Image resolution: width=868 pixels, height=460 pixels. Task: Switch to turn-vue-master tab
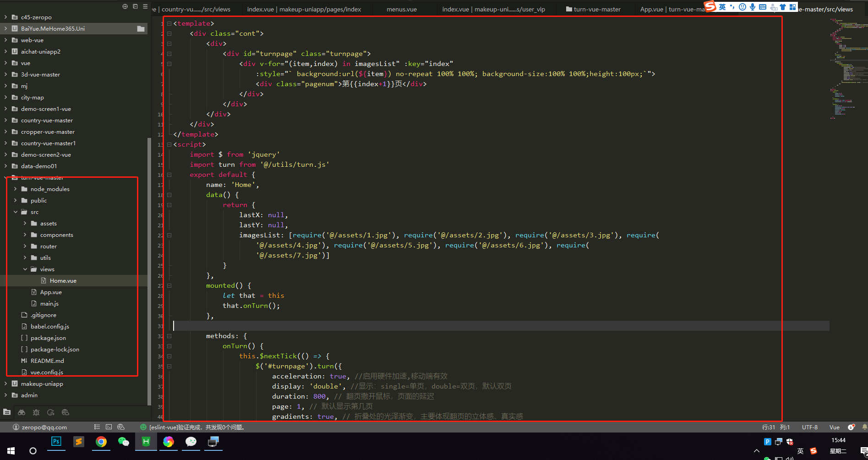593,9
